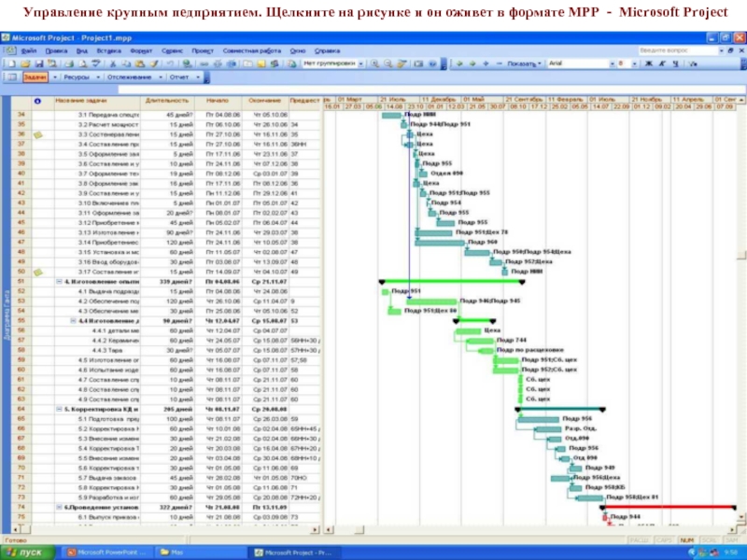
Task: Open the 'Формат' menu
Action: 141,51
